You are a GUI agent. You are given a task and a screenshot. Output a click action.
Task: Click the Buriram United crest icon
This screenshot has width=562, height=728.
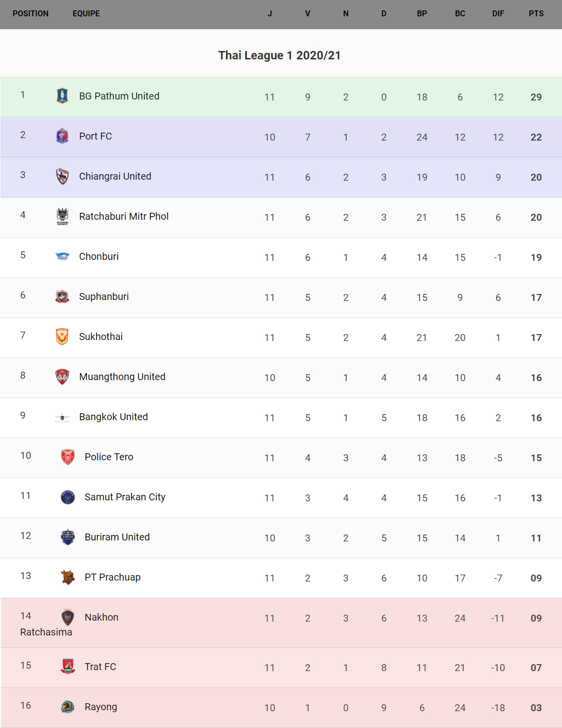68,537
